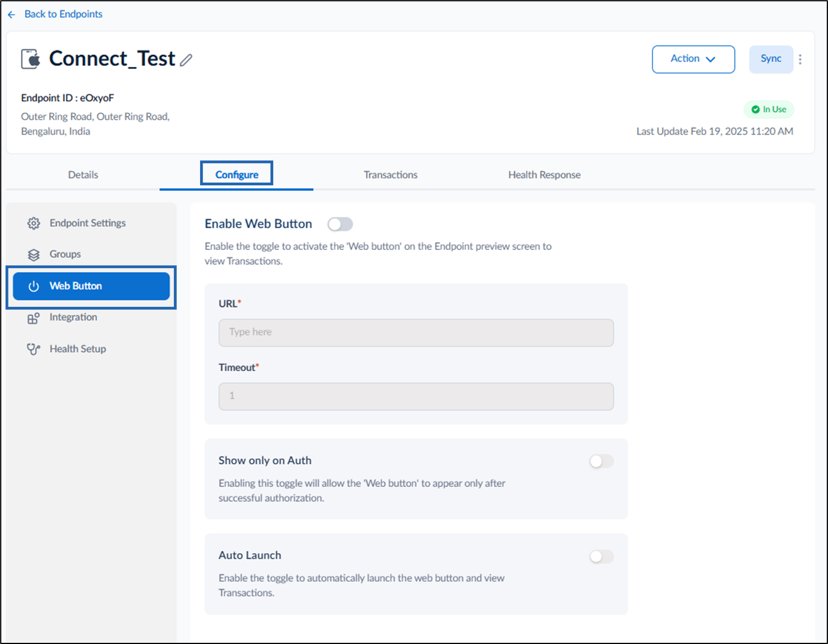
Task: Click the green check icon in In Use badge
Action: 756,110
